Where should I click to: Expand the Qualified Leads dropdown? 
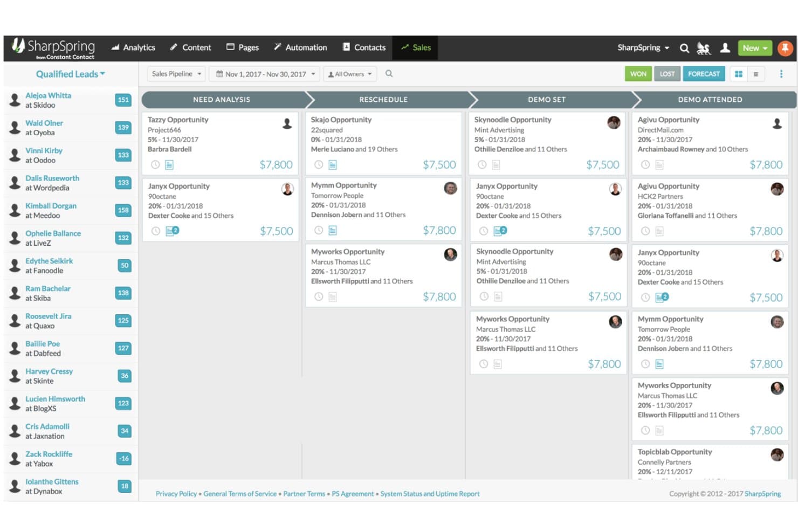click(71, 74)
